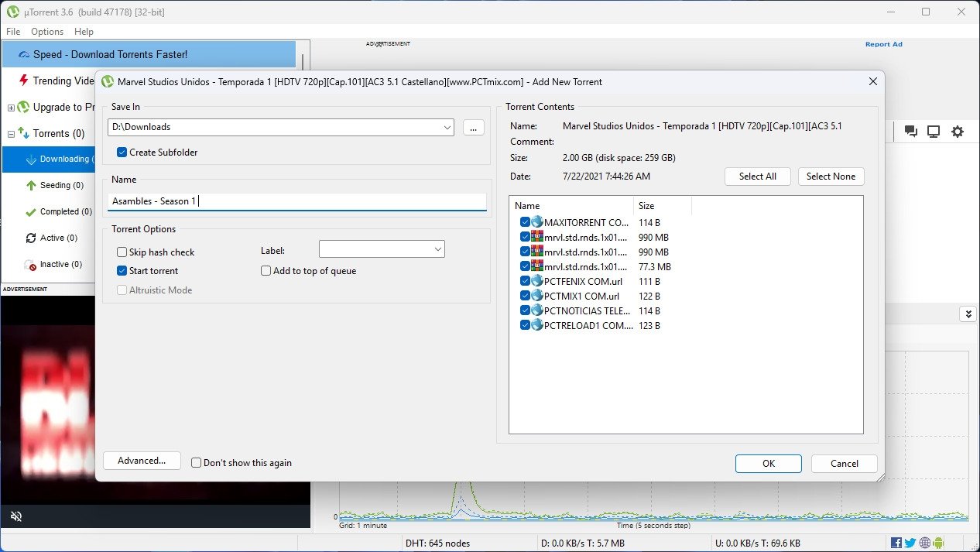Click the Select All button
Screen dimensions: 980x552
(x=758, y=177)
